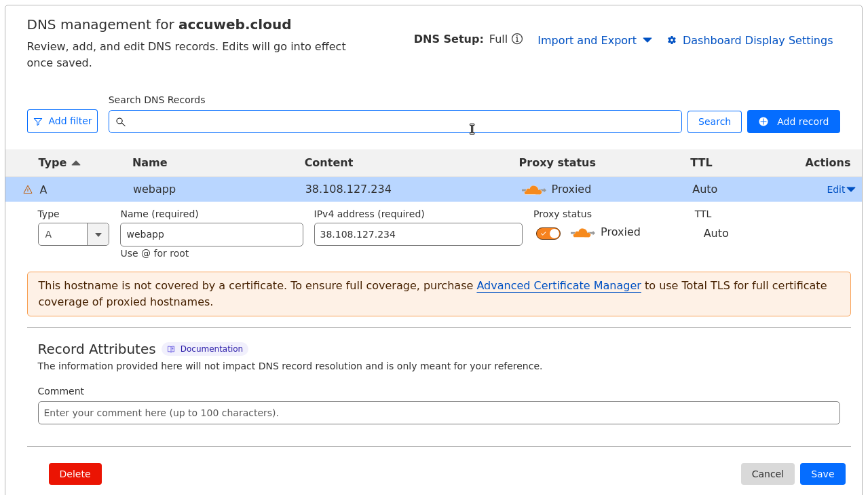Click the magnifier icon in the search box
The image size is (868, 495).
click(x=121, y=122)
